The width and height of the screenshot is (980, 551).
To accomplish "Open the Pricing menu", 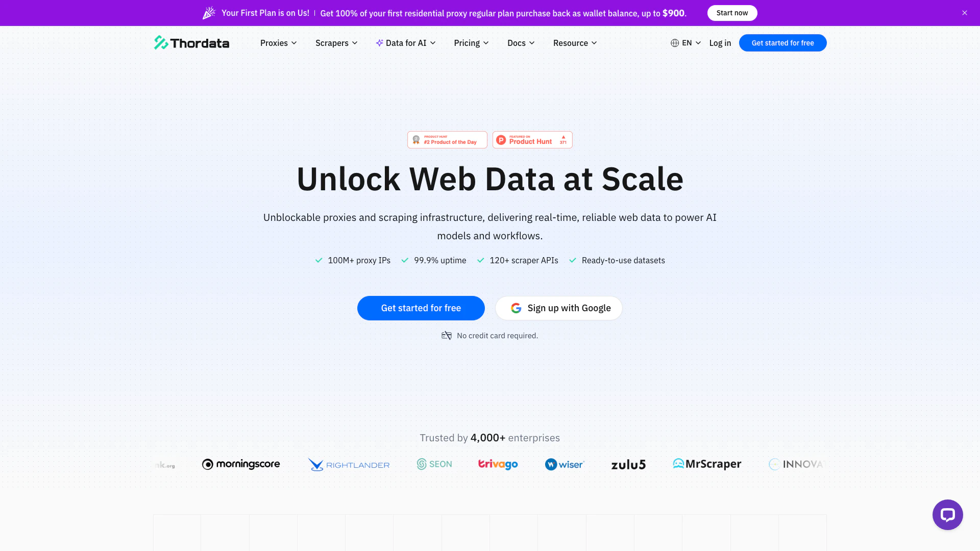I will click(471, 43).
